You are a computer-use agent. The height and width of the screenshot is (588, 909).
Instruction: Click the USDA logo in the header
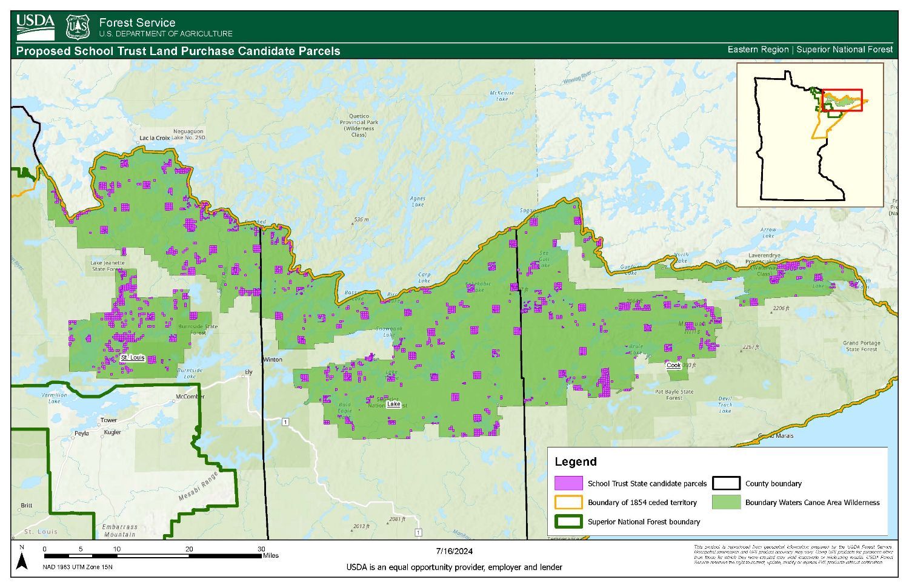[35, 27]
